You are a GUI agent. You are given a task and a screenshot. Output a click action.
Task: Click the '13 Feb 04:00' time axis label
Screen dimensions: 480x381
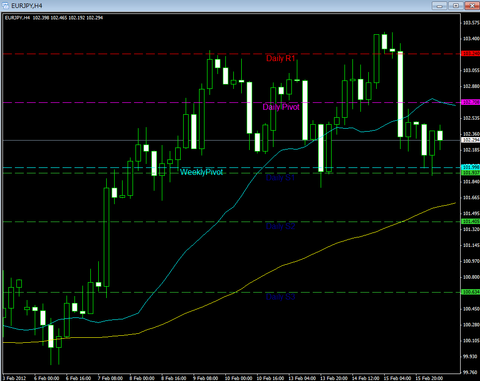point(302,378)
